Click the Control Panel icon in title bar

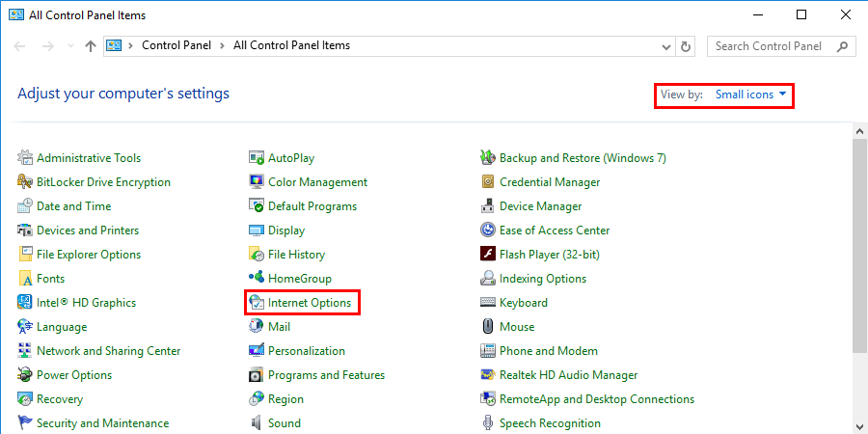click(16, 14)
